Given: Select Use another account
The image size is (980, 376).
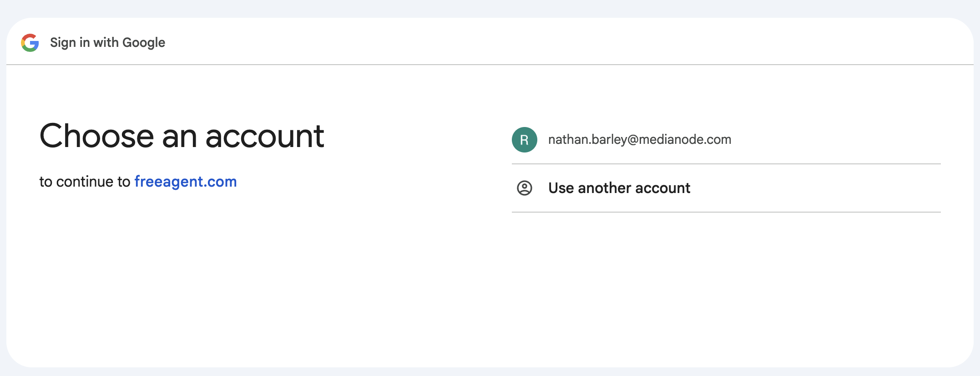Looking at the screenshot, I should coord(726,188).
